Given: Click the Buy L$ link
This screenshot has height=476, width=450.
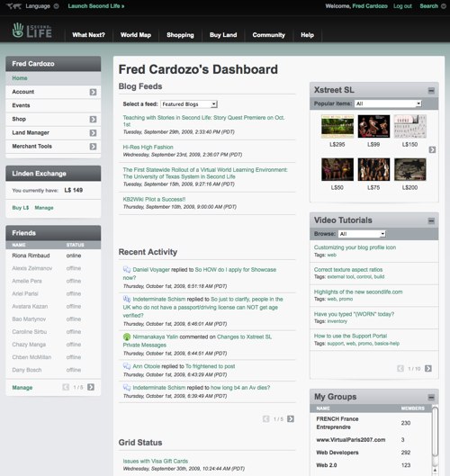Looking at the screenshot, I should tap(21, 208).
